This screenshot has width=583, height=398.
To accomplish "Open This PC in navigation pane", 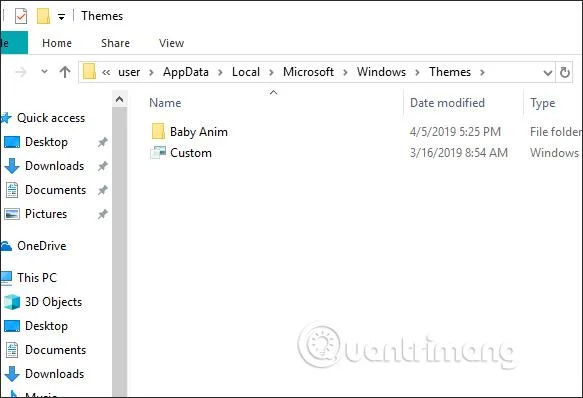I will click(37, 278).
